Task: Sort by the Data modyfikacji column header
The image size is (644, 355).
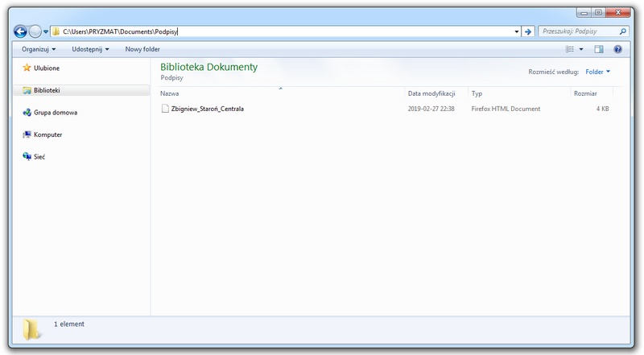Action: (x=436, y=93)
